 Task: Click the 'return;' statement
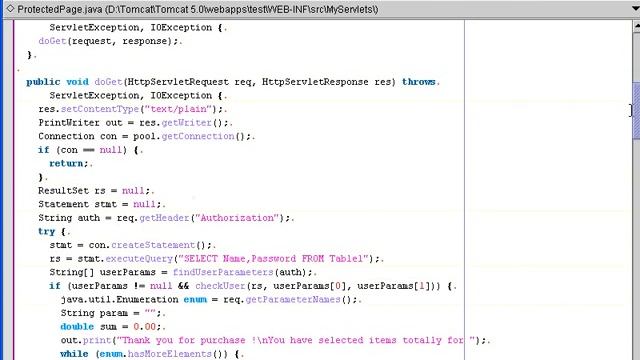coord(69,164)
